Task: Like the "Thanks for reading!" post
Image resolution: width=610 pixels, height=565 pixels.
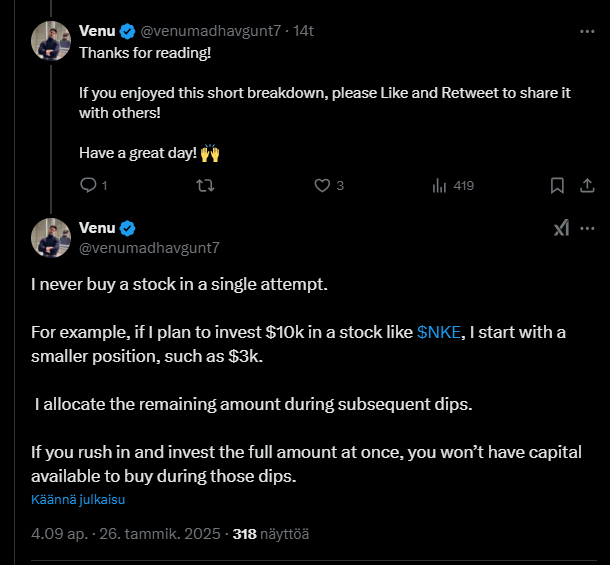Action: (x=322, y=185)
